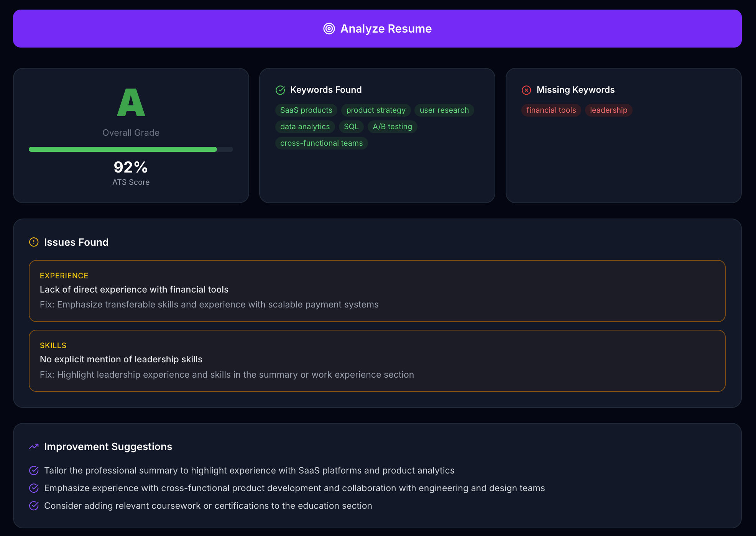This screenshot has height=536, width=756.
Task: Select the leadership missing keyword chip
Action: coord(608,110)
